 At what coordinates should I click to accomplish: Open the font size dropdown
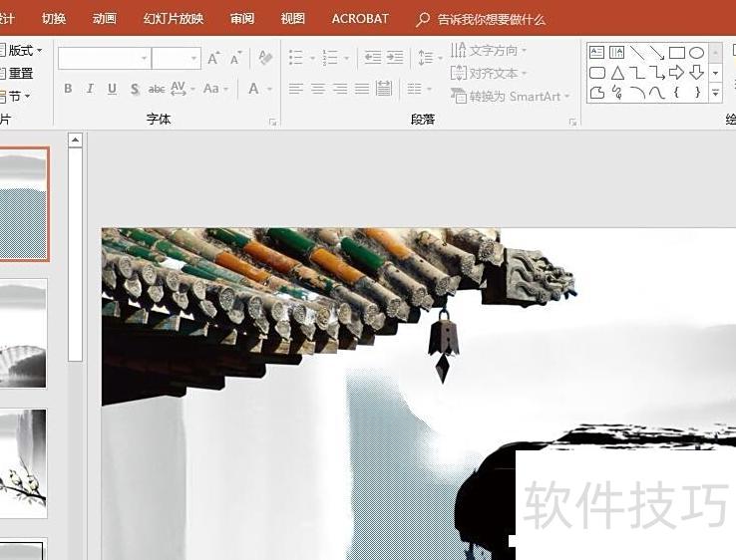tap(193, 59)
